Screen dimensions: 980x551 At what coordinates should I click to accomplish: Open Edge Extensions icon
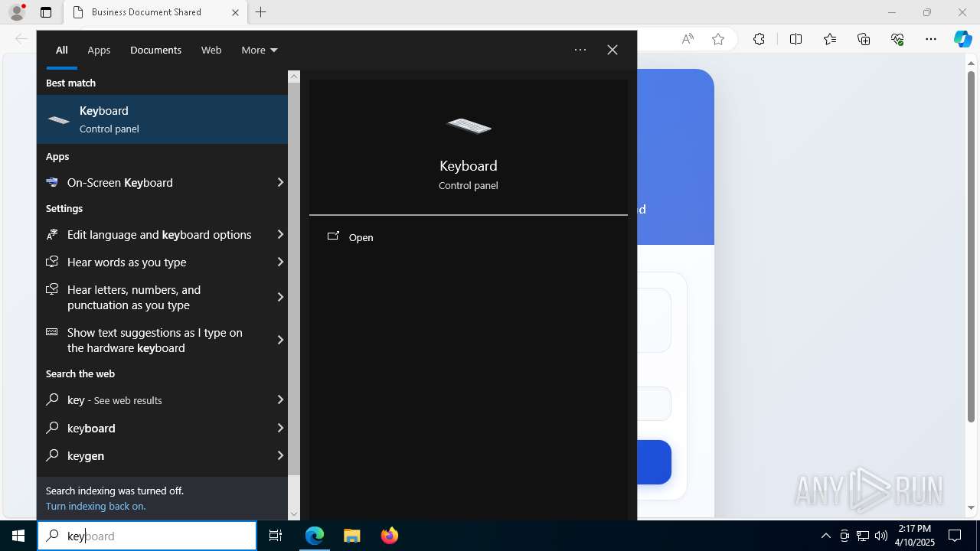point(759,39)
